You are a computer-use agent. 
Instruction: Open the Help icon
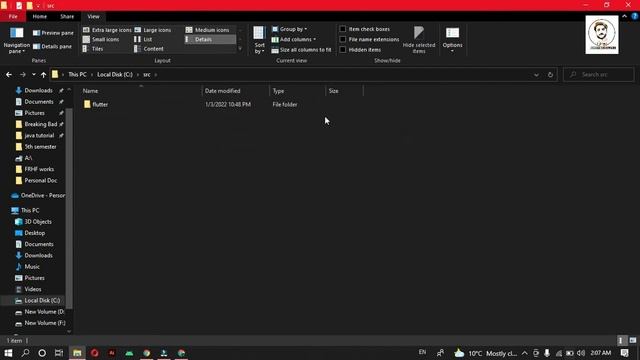634,16
